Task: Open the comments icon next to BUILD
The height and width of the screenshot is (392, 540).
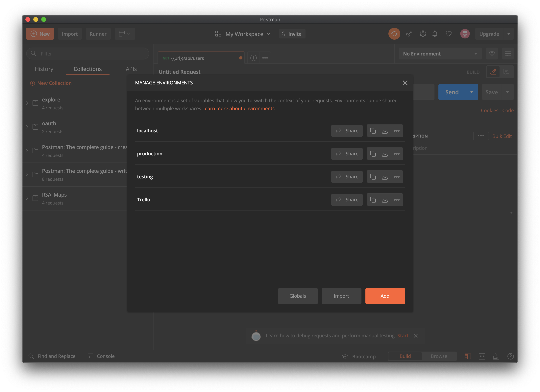Action: coord(506,72)
